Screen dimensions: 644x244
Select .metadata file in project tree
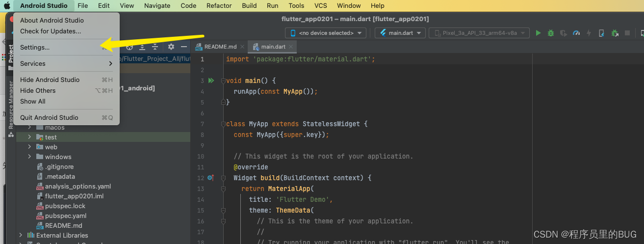point(60,176)
